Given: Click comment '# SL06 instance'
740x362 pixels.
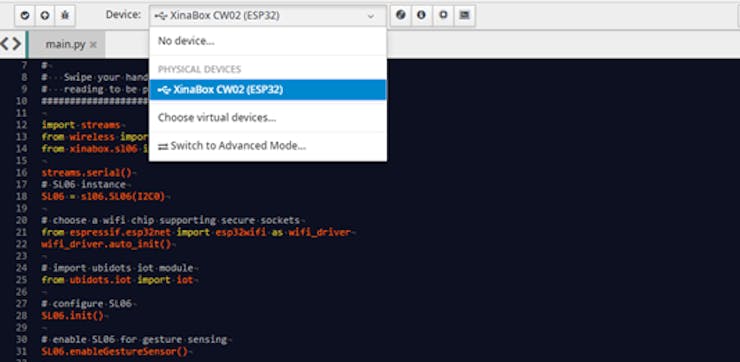Looking at the screenshot, I should point(84,185).
